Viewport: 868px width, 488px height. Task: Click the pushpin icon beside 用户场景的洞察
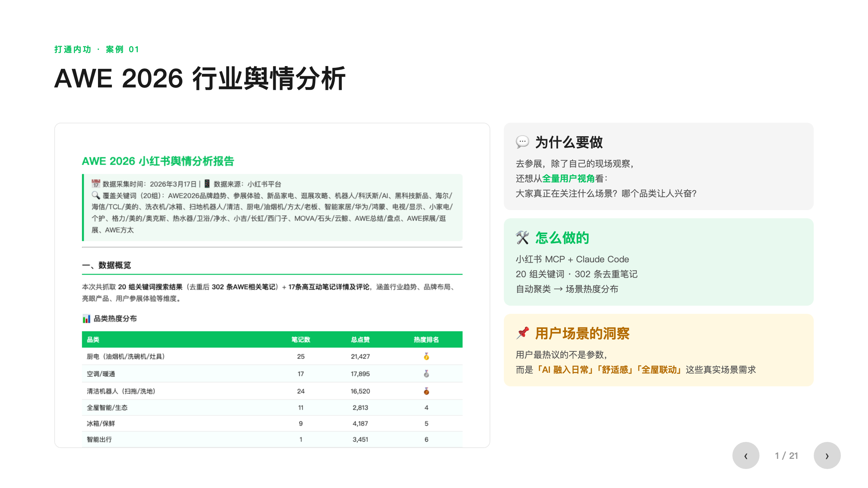pos(522,333)
